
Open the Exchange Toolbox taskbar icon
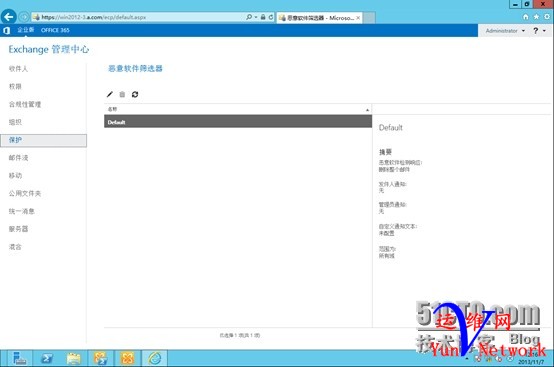click(128, 358)
